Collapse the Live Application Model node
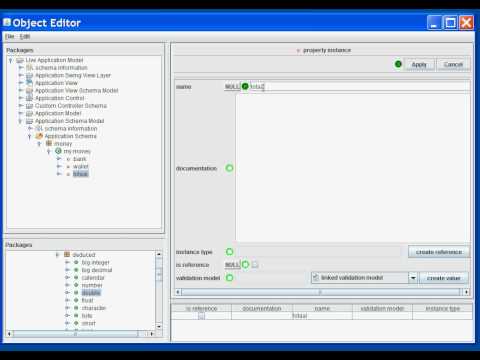Viewport: 480px width, 360px height. [x=11, y=60]
